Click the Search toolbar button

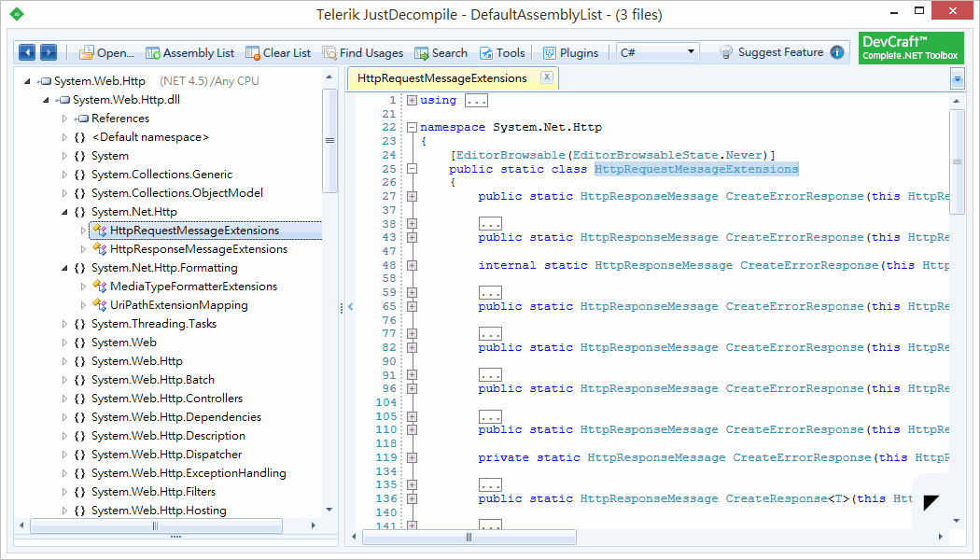click(x=441, y=53)
